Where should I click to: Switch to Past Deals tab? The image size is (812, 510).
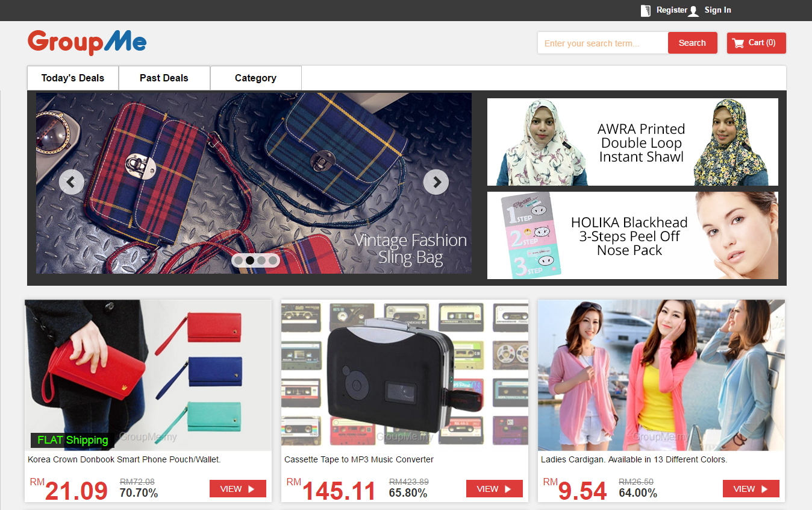coord(164,78)
